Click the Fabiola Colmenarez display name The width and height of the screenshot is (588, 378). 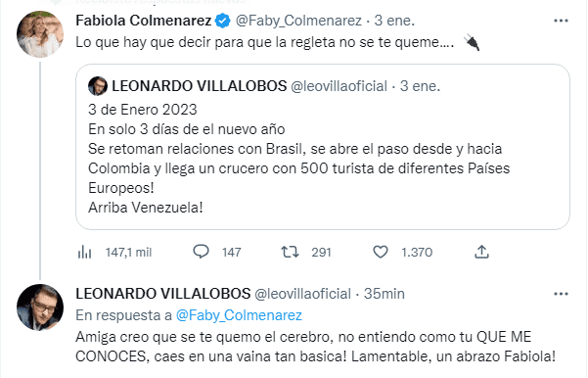(x=144, y=21)
